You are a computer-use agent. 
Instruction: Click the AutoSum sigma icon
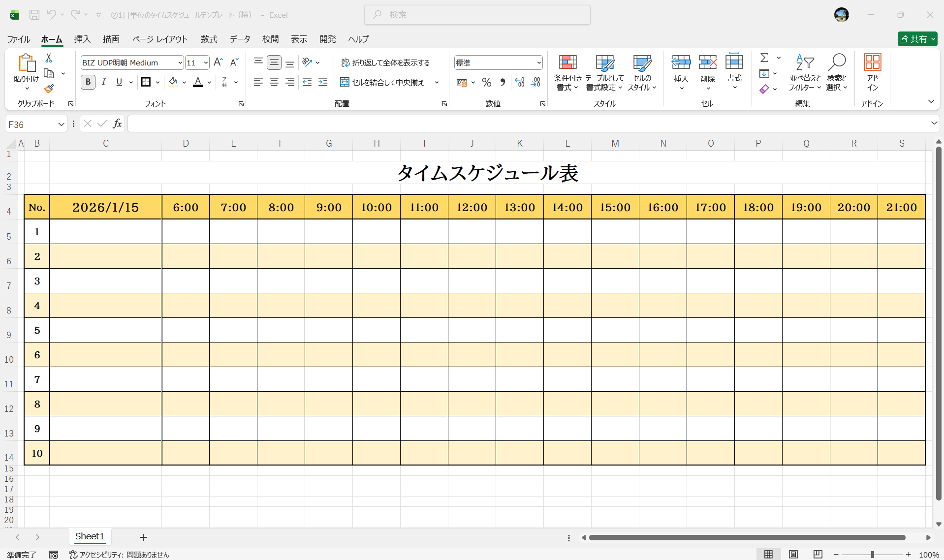764,58
